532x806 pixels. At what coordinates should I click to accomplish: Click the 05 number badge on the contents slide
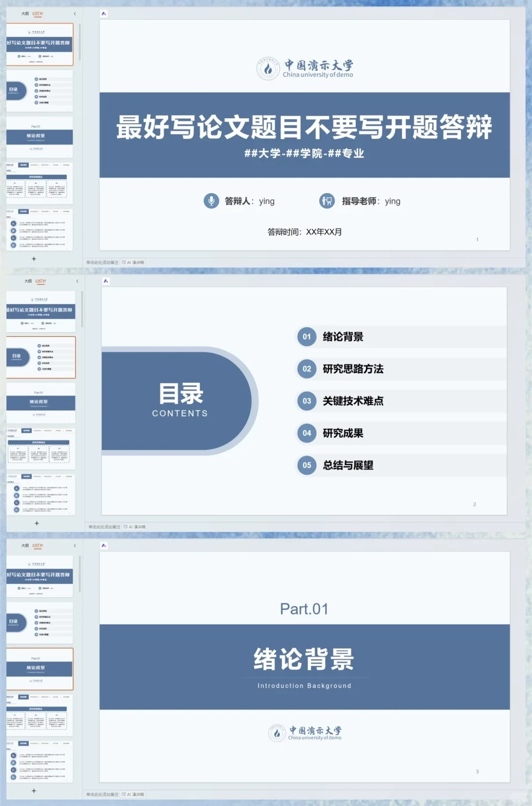pyautogui.click(x=307, y=465)
